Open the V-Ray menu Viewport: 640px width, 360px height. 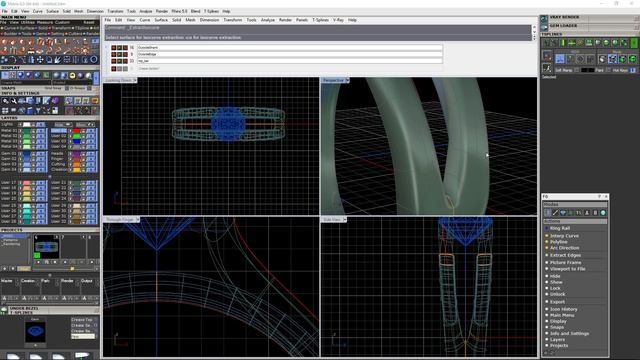point(338,20)
